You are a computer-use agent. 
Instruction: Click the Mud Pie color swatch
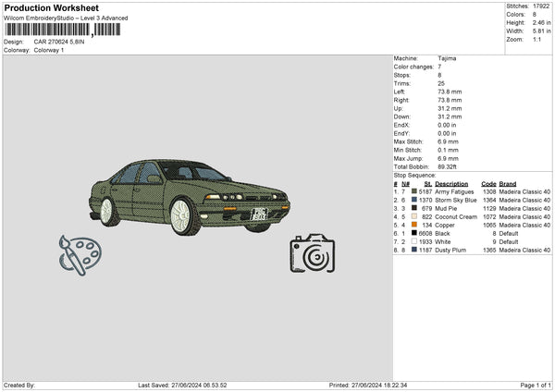coord(414,208)
